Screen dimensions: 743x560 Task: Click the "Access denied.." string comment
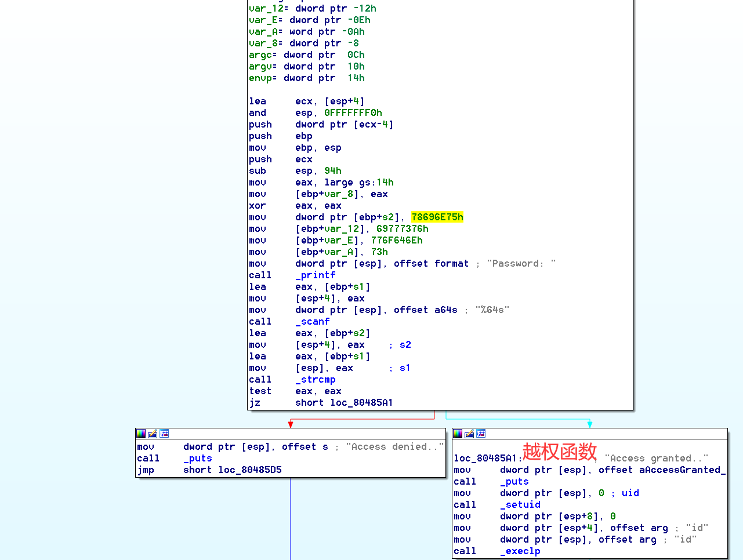point(395,447)
